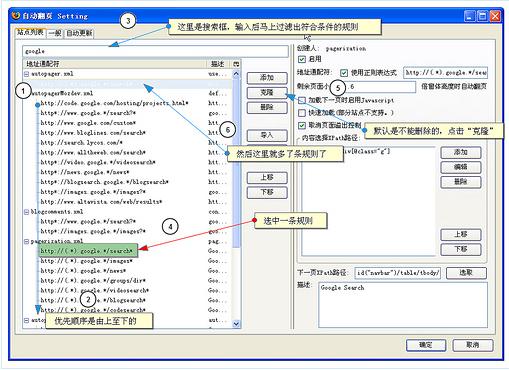Image resolution: width=509 pixels, height=370 pixels.
Task: Click 删除 in the XPath panel
Action: point(461,182)
